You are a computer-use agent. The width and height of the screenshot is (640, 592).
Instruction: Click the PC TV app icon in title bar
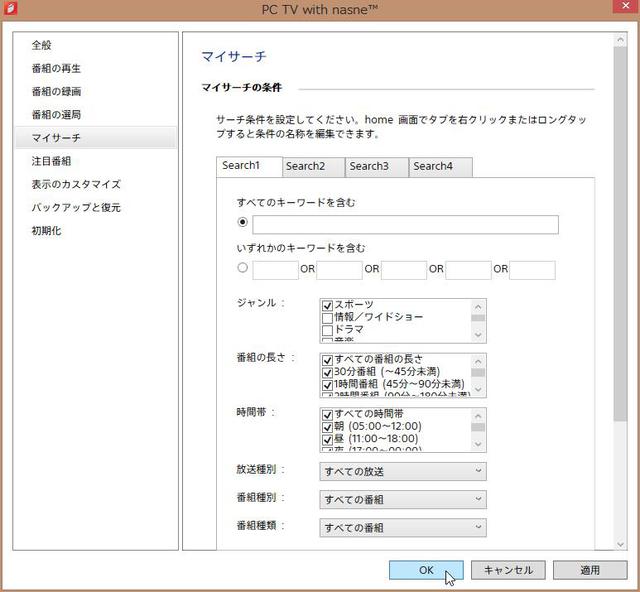[12, 9]
